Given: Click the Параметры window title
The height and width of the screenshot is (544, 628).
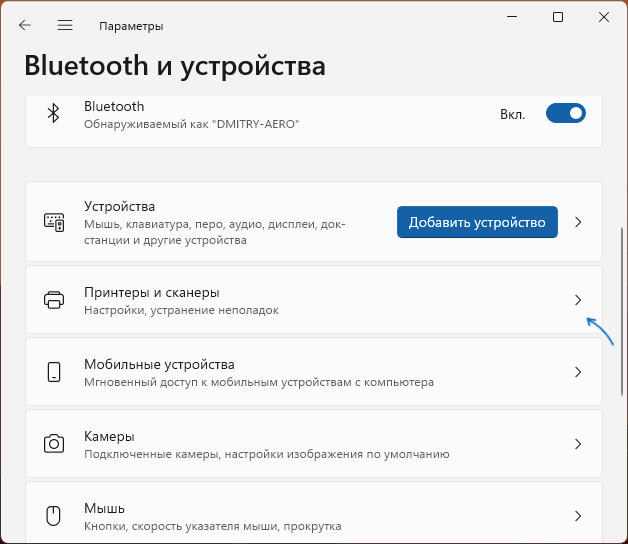Looking at the screenshot, I should [131, 26].
